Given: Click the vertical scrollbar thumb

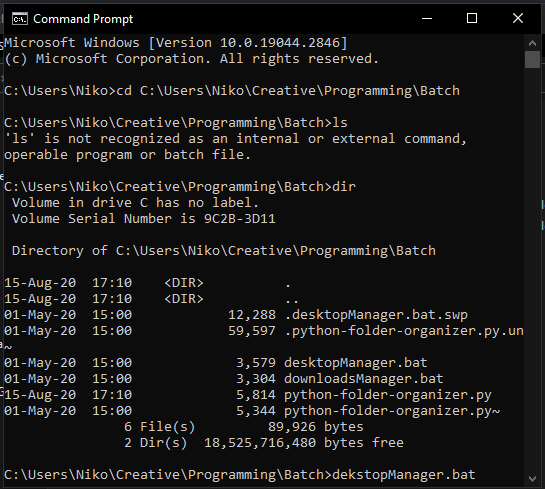Looking at the screenshot, I should [532, 59].
